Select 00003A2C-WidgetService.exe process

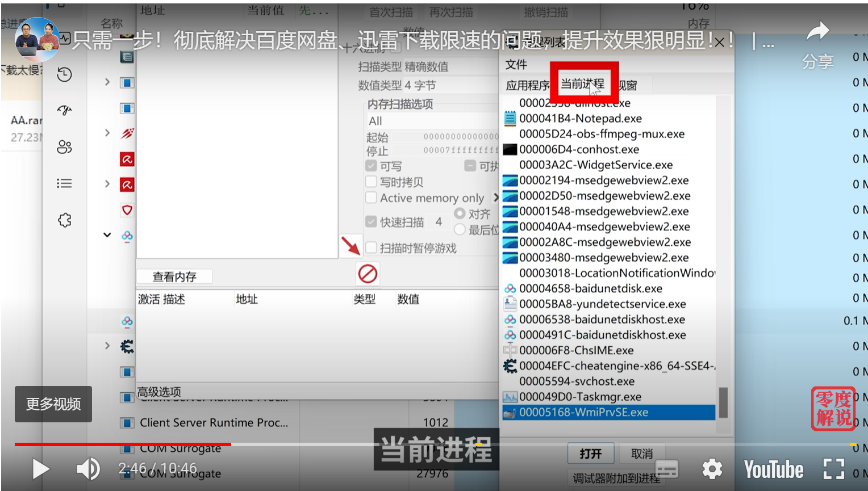609,165
